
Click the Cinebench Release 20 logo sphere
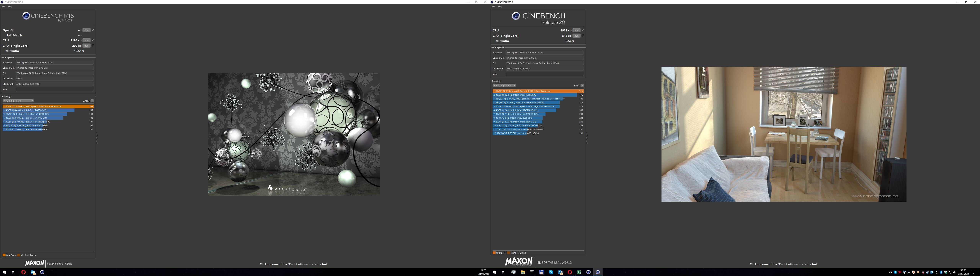(516, 16)
